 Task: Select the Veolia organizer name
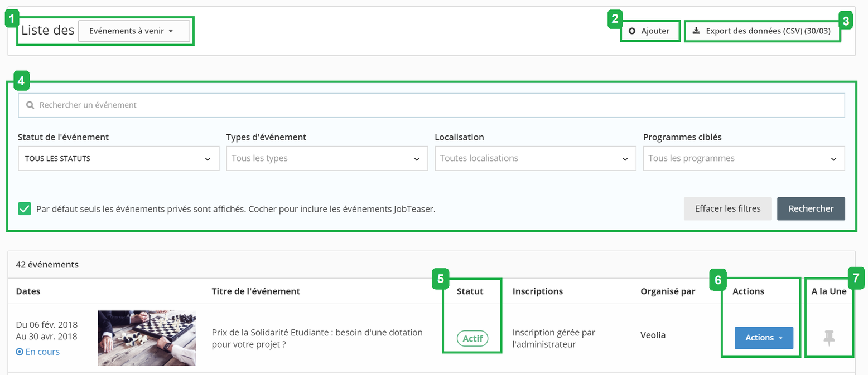coord(653,335)
